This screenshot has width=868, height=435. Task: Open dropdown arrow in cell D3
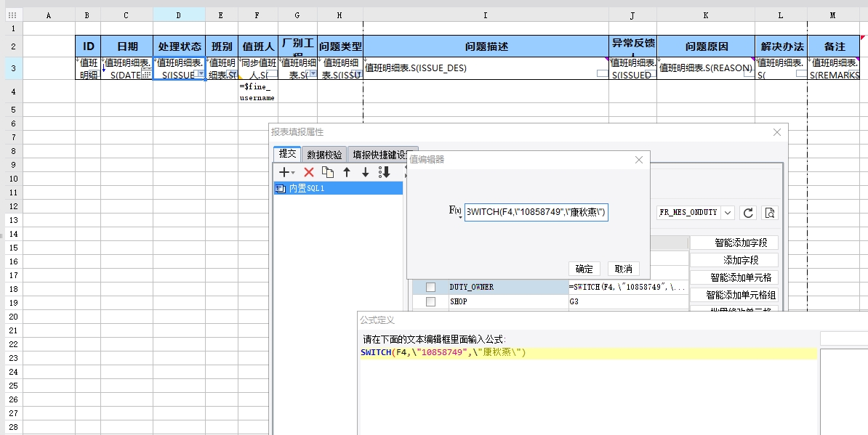click(x=201, y=74)
